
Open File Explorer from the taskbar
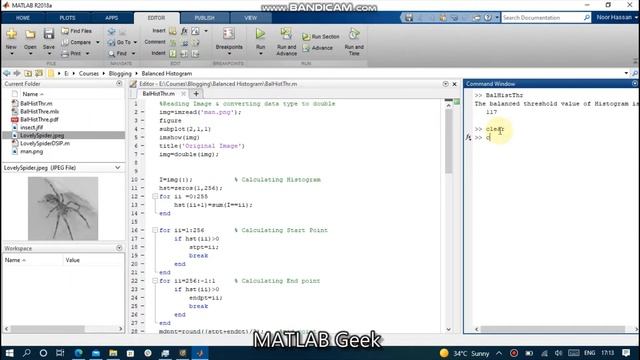pyautogui.click(x=113, y=353)
